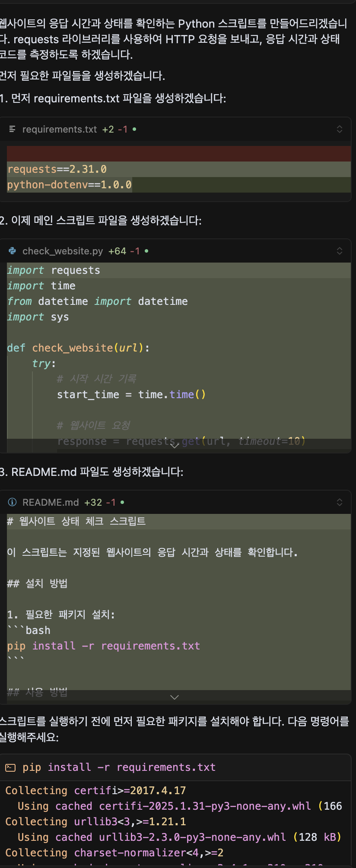Click the '1. 필요한 패키지 설치:' README line

pyautogui.click(x=61, y=615)
